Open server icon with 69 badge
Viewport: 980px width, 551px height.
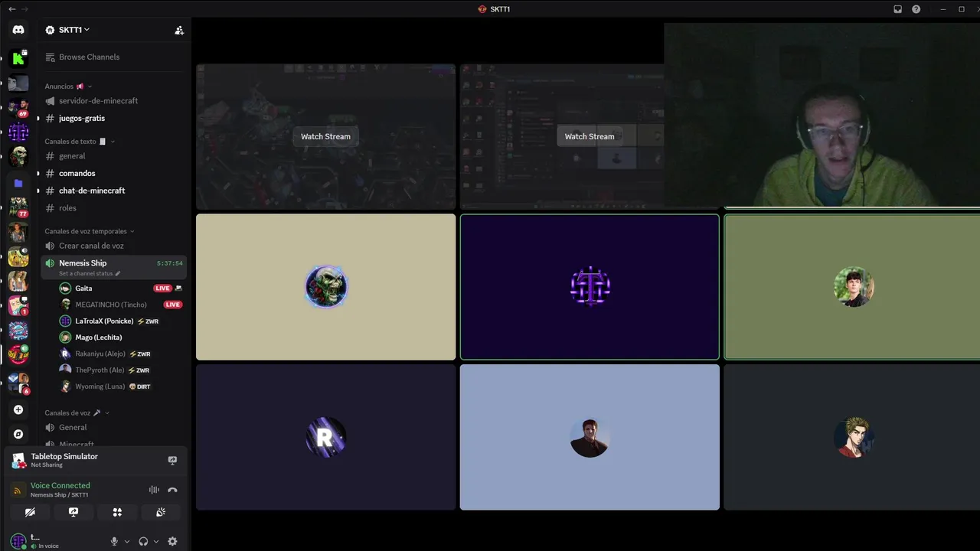18,108
